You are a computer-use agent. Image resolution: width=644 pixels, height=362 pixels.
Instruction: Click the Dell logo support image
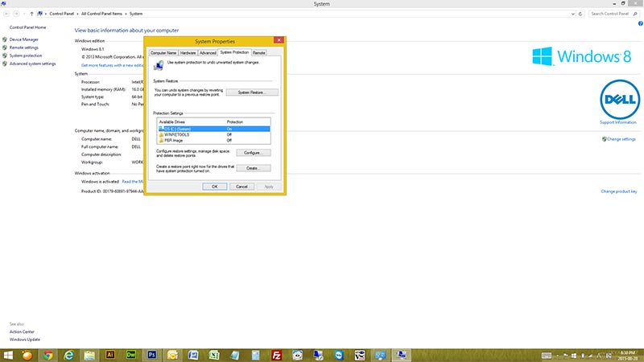(x=619, y=99)
